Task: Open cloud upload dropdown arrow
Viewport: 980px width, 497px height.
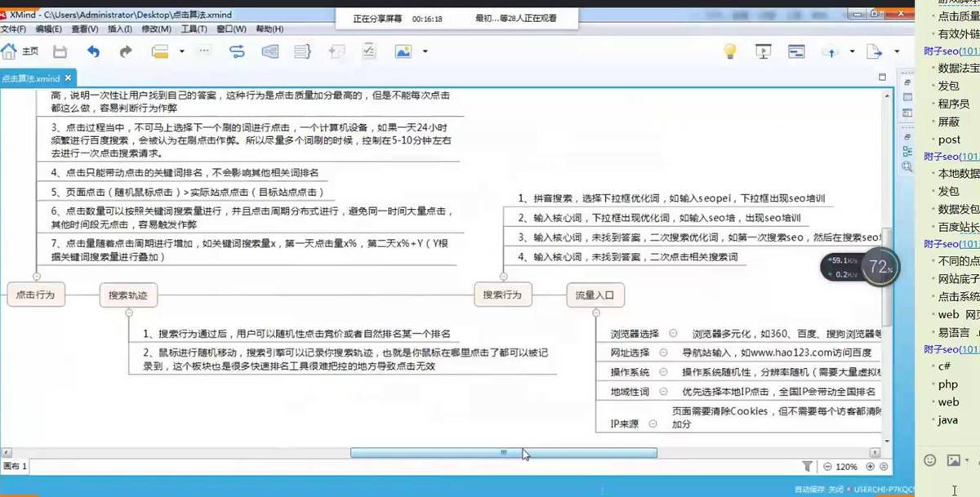Action: 852,51
